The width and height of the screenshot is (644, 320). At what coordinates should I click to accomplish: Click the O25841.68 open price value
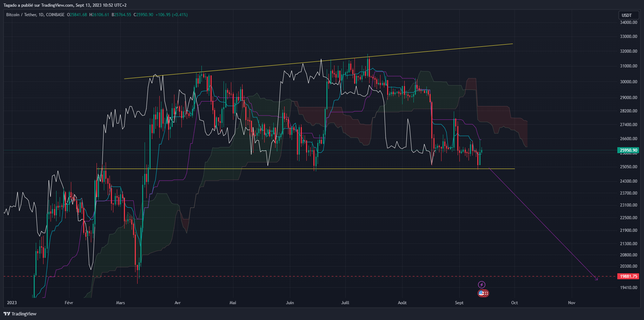77,15
